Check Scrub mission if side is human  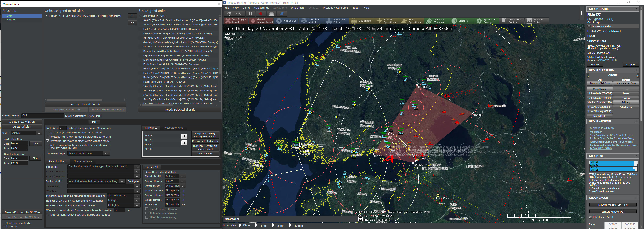tap(4, 225)
